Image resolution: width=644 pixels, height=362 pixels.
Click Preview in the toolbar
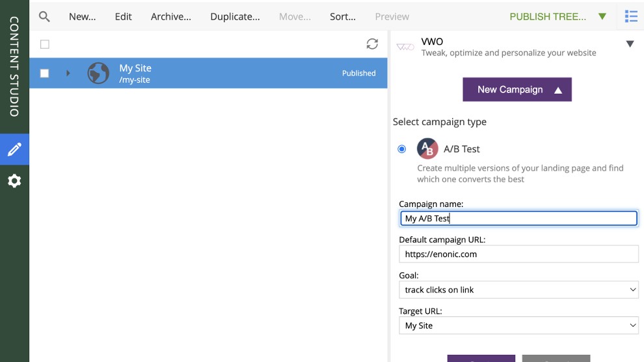click(392, 16)
